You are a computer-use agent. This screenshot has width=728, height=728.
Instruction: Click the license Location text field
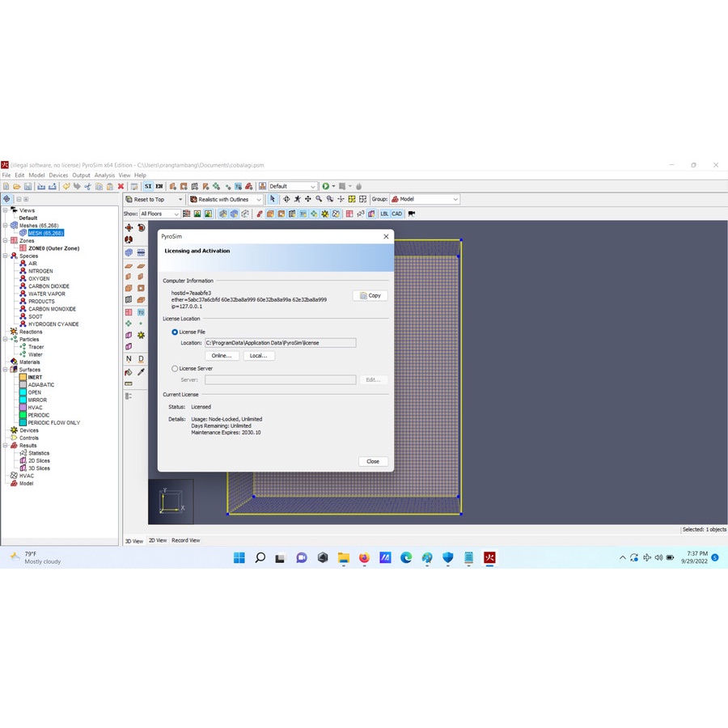[281, 343]
